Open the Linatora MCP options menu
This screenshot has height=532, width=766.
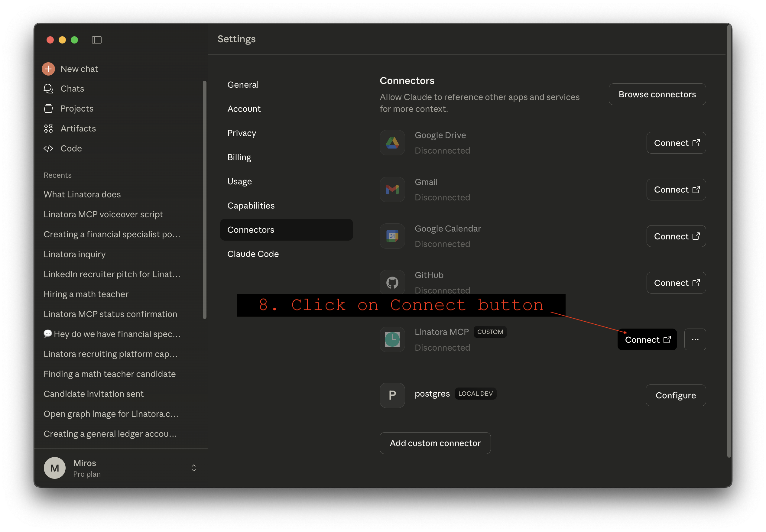[695, 339]
